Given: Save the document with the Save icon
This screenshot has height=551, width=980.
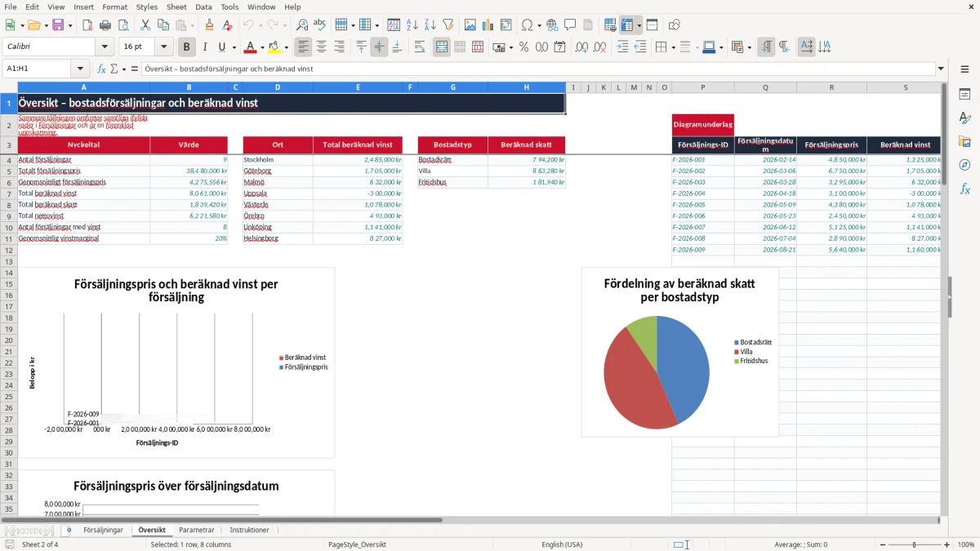Looking at the screenshot, I should (x=58, y=25).
